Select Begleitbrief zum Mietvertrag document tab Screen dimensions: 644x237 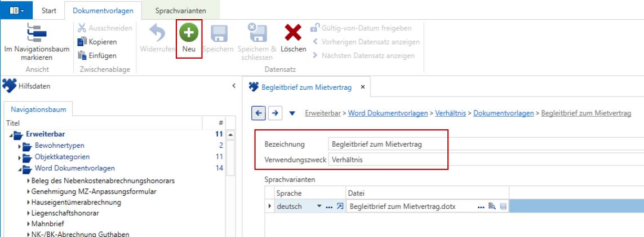pyautogui.click(x=307, y=87)
